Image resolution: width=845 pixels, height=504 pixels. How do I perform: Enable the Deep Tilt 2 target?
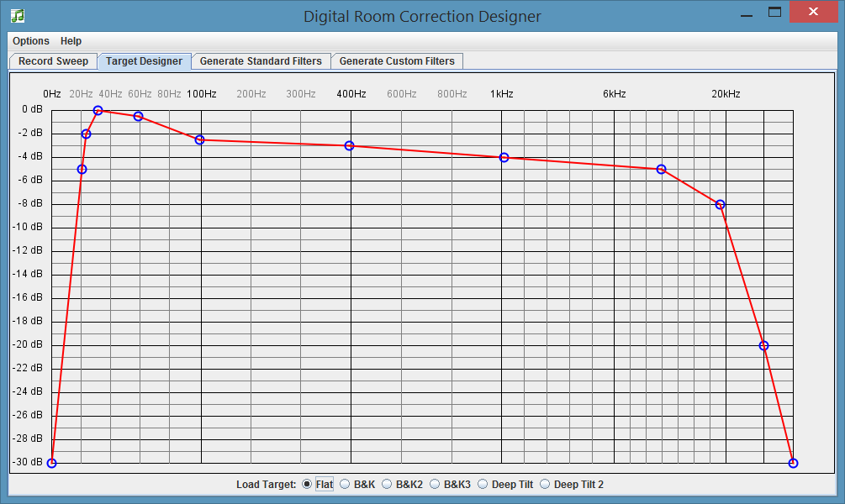pos(544,484)
